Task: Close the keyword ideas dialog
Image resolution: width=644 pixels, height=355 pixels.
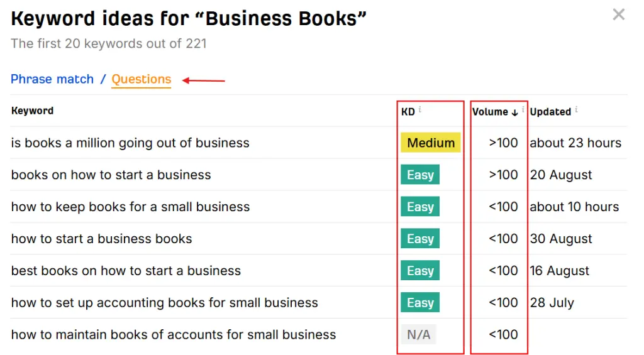Action: pyautogui.click(x=619, y=14)
